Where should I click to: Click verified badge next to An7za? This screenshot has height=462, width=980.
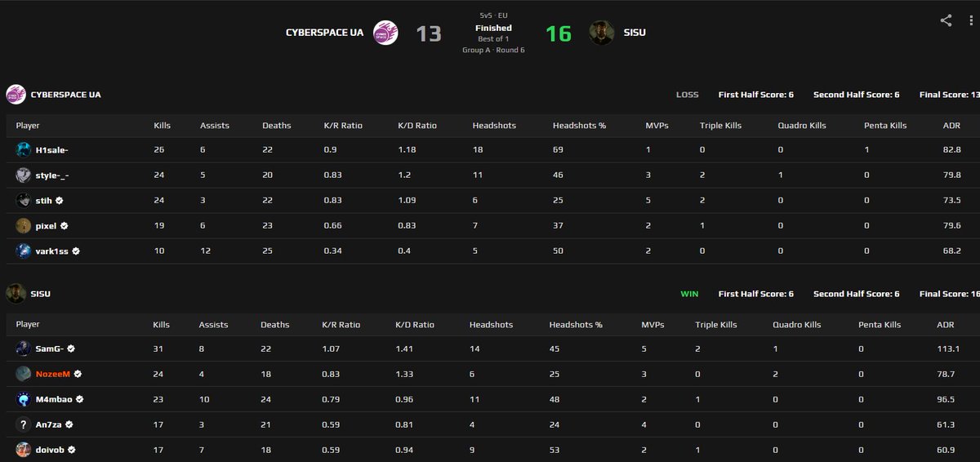point(69,424)
